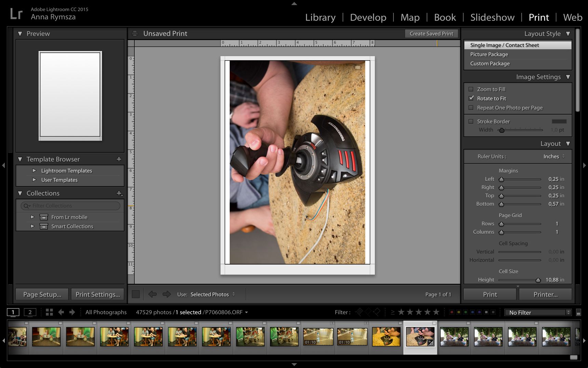Image resolution: width=588 pixels, height=368 pixels.
Task: Filter by green color label
Action: point(466,312)
